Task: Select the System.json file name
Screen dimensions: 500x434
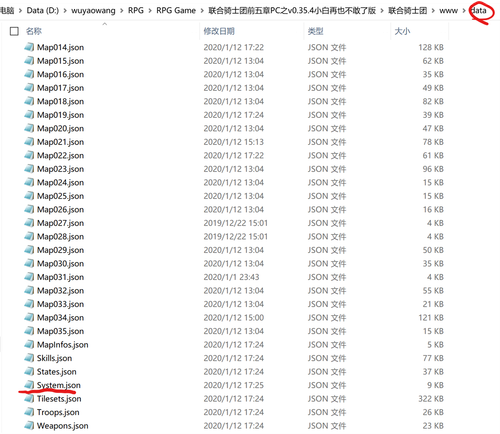Action: point(59,385)
